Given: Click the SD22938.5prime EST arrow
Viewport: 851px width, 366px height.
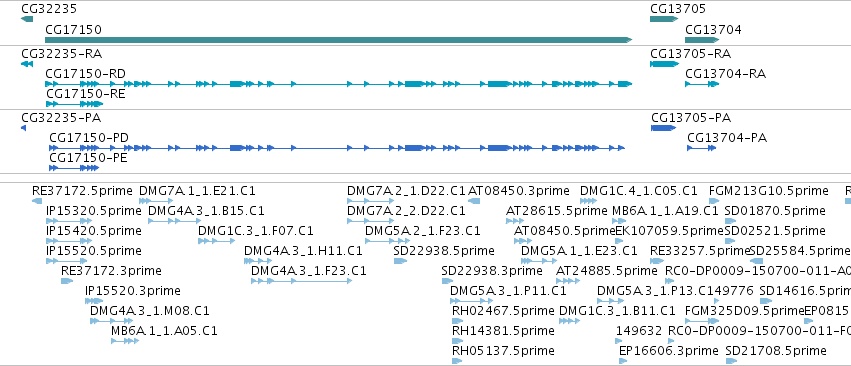Looking at the screenshot, I should tap(400, 261).
